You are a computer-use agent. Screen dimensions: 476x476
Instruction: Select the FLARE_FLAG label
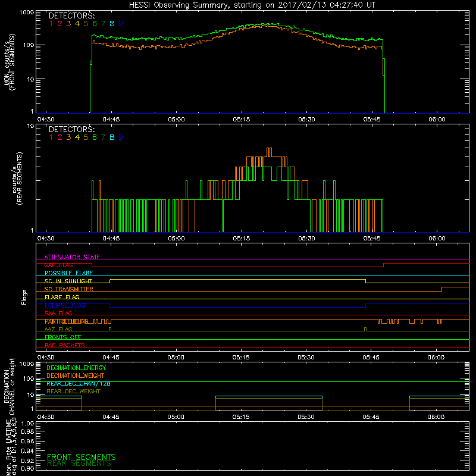(x=62, y=297)
